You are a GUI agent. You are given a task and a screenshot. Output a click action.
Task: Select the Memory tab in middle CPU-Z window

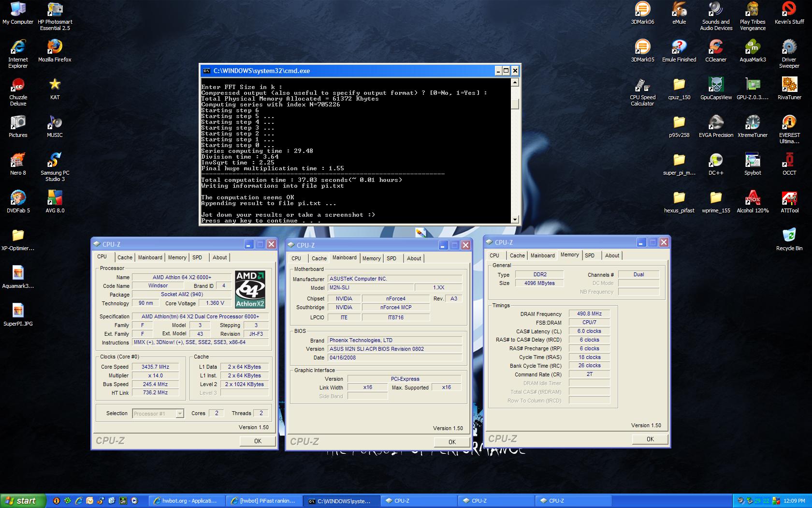coord(371,258)
